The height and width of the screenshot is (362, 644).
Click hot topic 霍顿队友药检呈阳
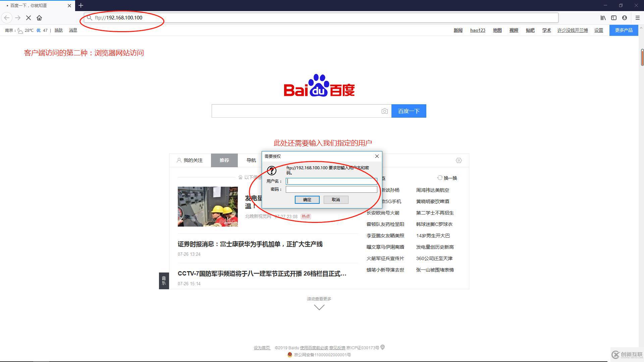pyautogui.click(x=385, y=224)
